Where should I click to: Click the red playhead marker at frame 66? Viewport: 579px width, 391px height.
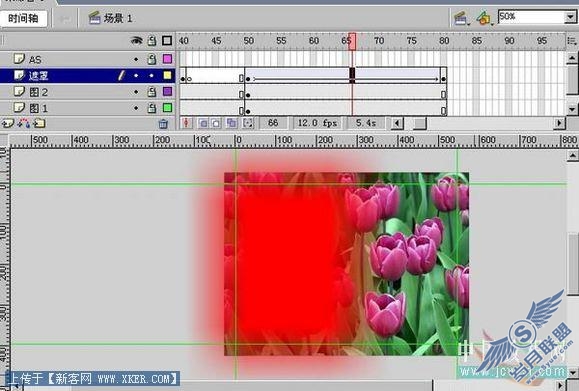(352, 41)
